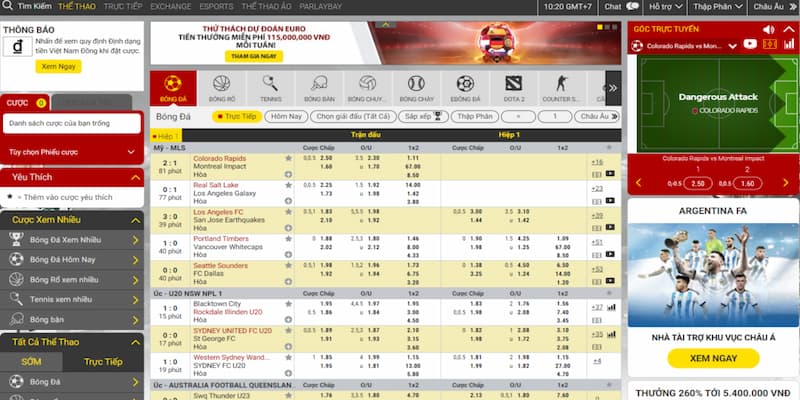Select the Tennis sport icon
800x400 pixels.
270,88
